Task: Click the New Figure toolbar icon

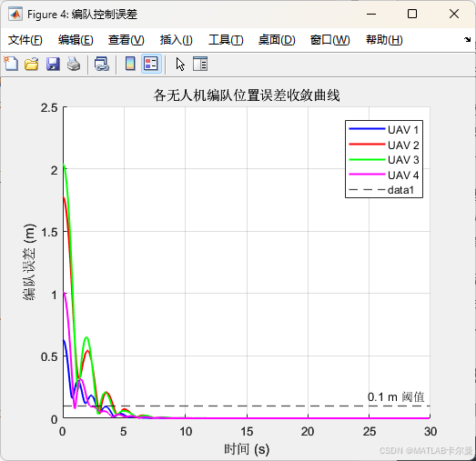Action: 11,64
